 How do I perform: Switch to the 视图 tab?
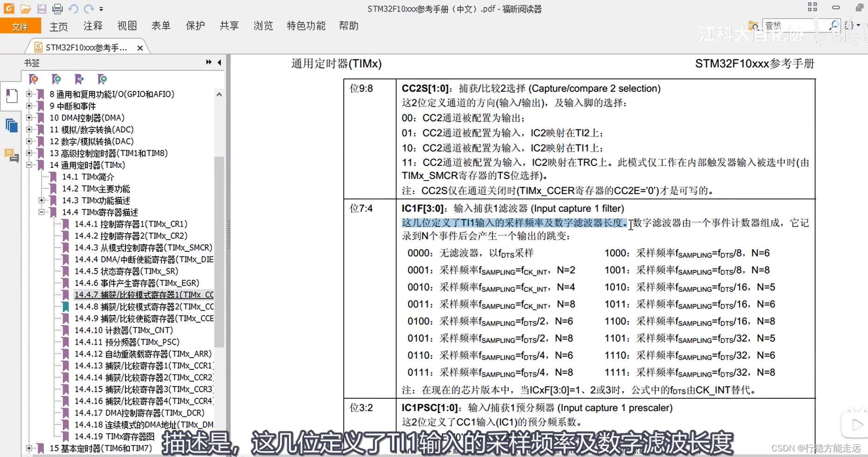127,26
